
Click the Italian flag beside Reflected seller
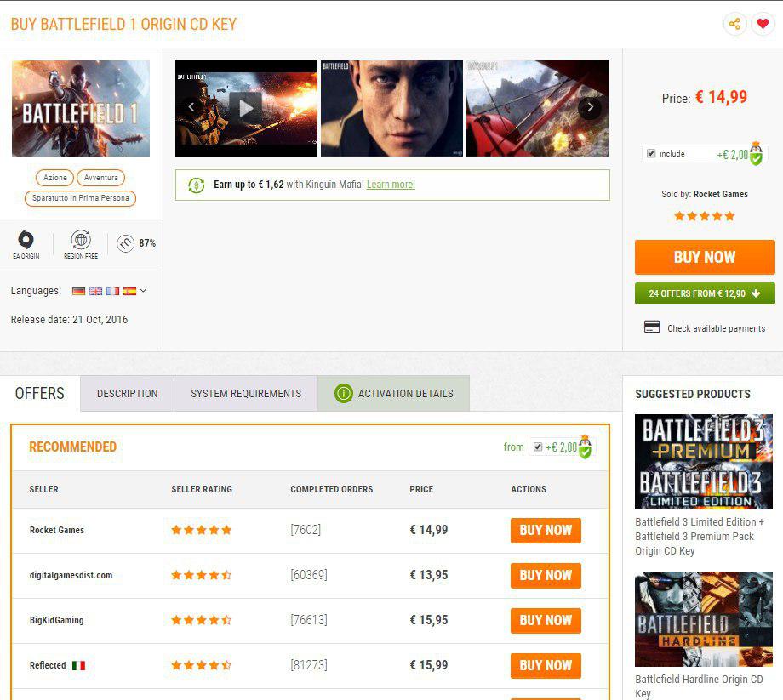(79, 665)
